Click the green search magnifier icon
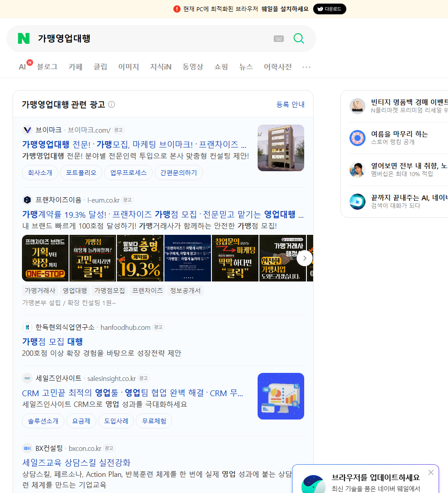 point(299,39)
